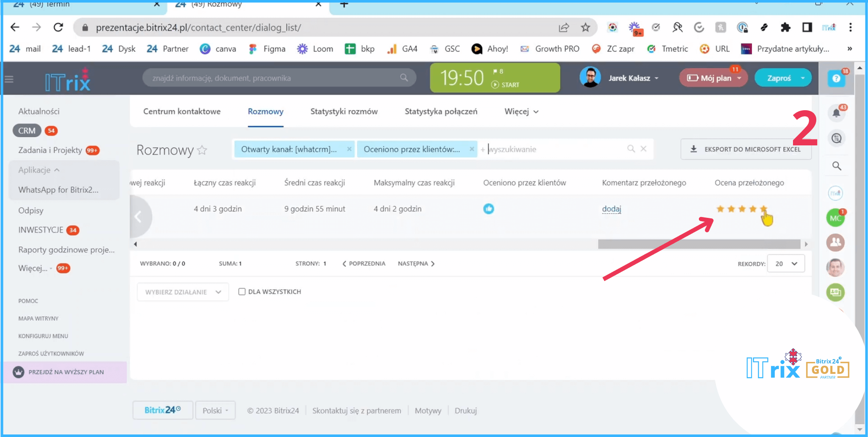The width and height of the screenshot is (868, 437).
Task: Click the notifications bell icon
Action: pos(836,113)
